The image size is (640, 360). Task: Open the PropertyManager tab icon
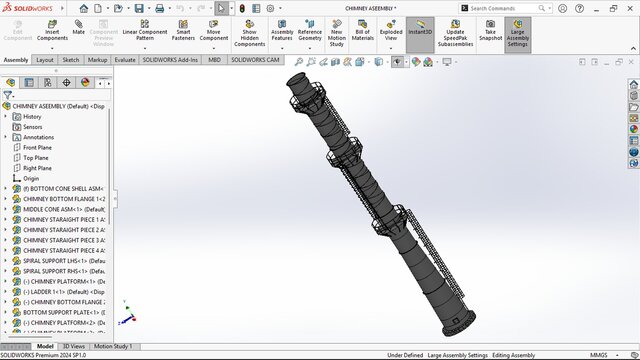[29, 82]
